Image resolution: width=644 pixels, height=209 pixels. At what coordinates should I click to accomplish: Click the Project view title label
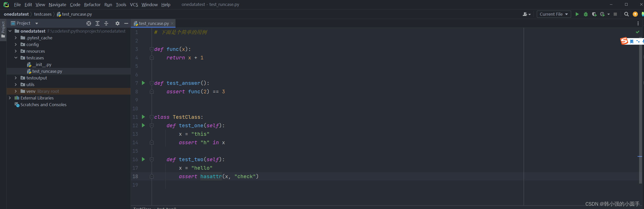(x=23, y=23)
